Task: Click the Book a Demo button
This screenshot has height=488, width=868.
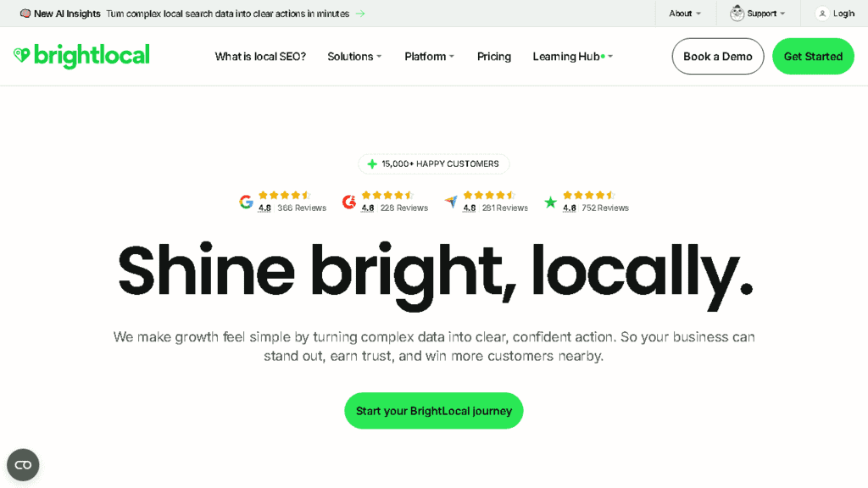Action: coord(717,57)
